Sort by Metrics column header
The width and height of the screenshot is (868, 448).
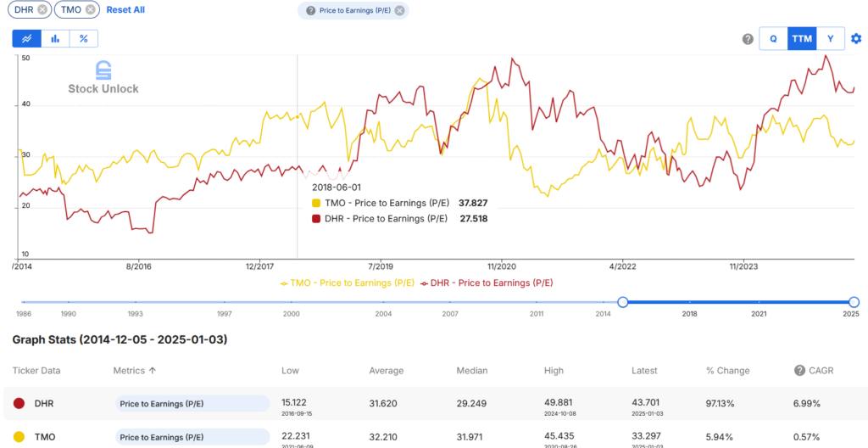(135, 371)
